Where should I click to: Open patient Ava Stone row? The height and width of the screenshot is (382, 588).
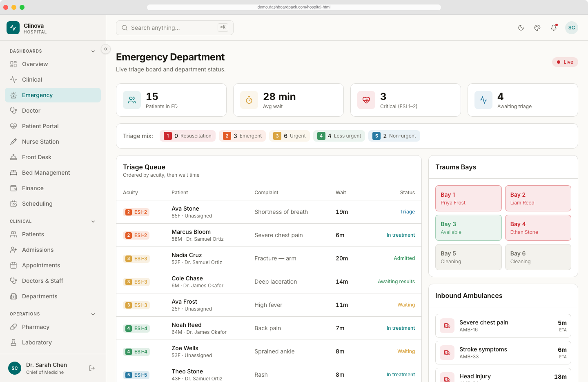[x=269, y=212]
